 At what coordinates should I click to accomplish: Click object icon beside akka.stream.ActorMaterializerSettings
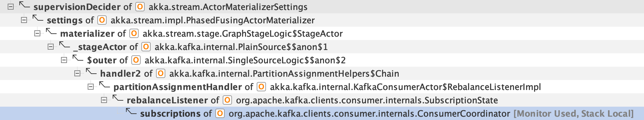pyautogui.click(x=140, y=7)
